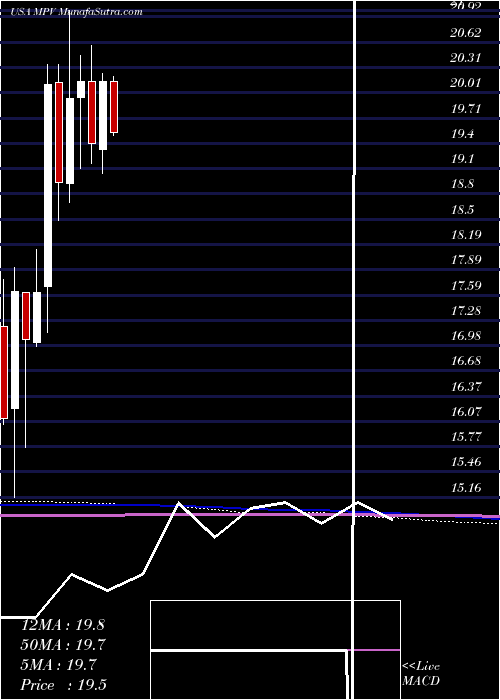Screen dimensions: 500x700
Task: Click the 17.59 price axis label
Action: pos(466,285)
